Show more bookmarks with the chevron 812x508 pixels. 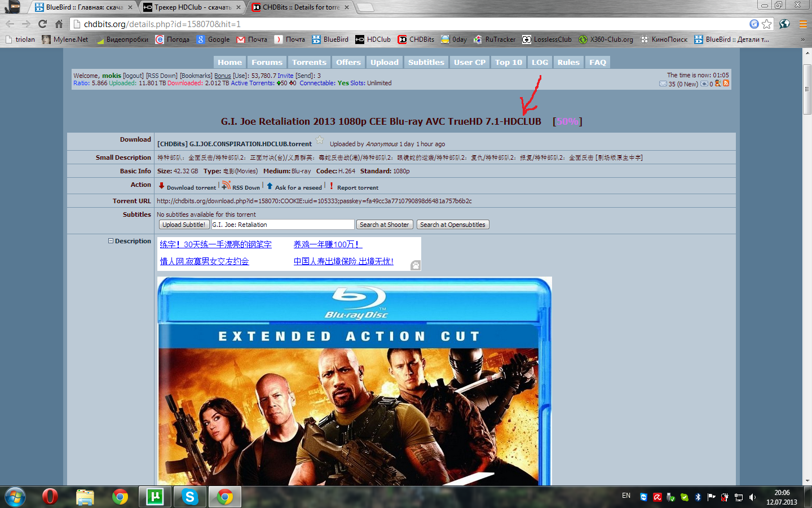[x=802, y=40]
